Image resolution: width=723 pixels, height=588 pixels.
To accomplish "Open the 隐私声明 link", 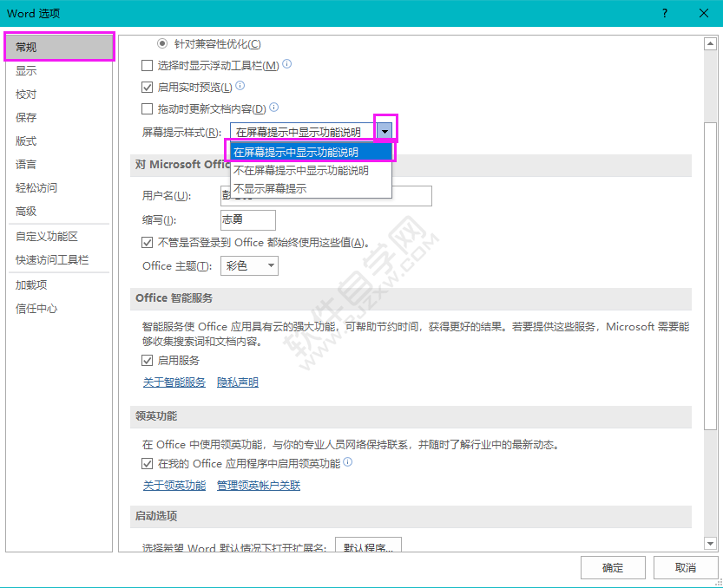I will tap(237, 382).
